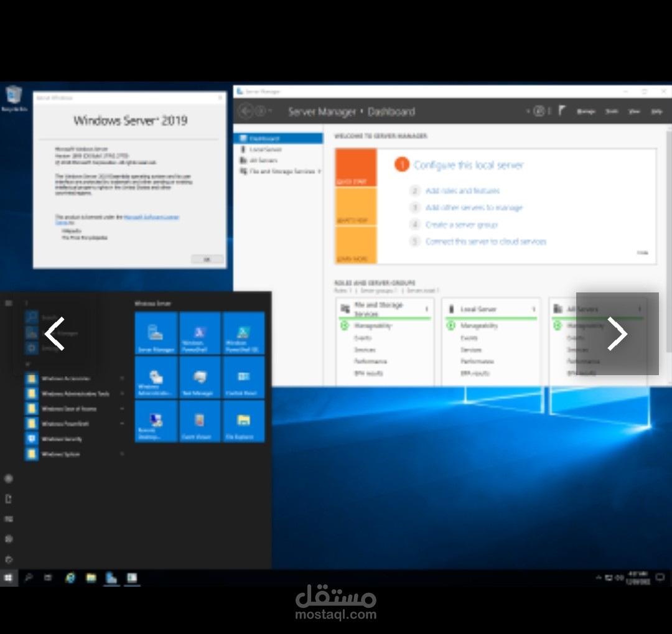Open Microsoft Software License Terms link
Viewport: 672px width, 634px height.
click(151, 217)
